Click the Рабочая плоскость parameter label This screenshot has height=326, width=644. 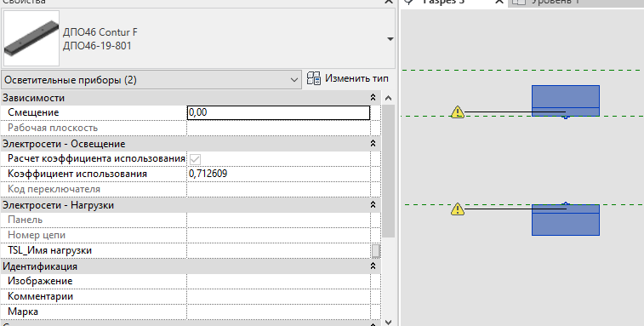coord(53,128)
